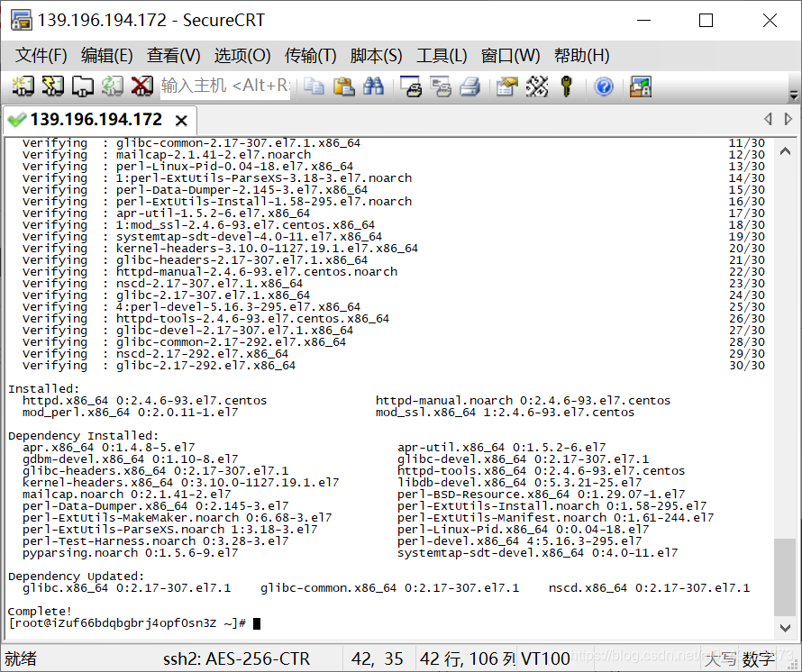Click Connect in Tab icon
This screenshot has width=802, height=672.
click(x=82, y=86)
